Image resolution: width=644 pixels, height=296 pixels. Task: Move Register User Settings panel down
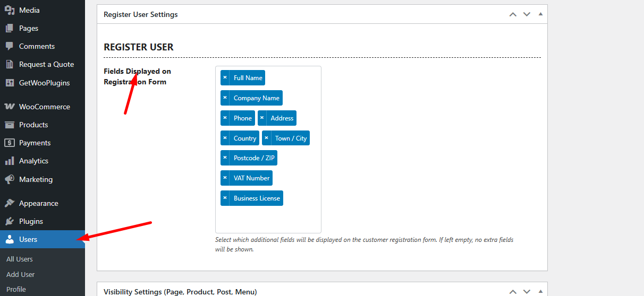(x=527, y=14)
